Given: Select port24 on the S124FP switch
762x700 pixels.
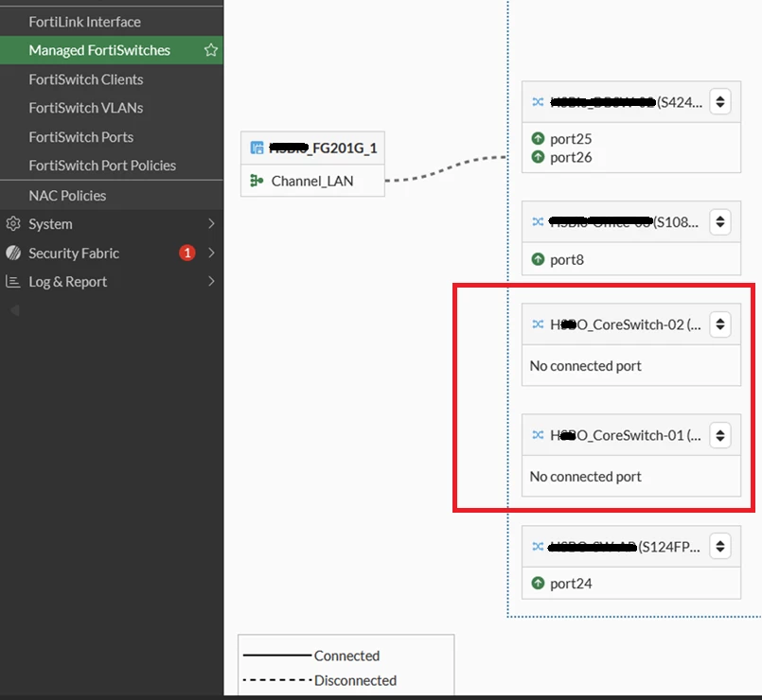Looking at the screenshot, I should (x=571, y=584).
